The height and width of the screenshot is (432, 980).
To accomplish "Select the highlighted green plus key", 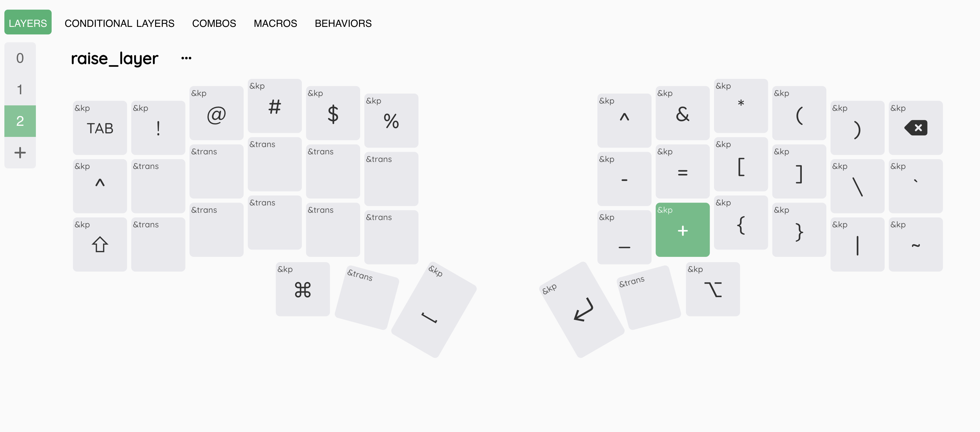I will [x=682, y=230].
